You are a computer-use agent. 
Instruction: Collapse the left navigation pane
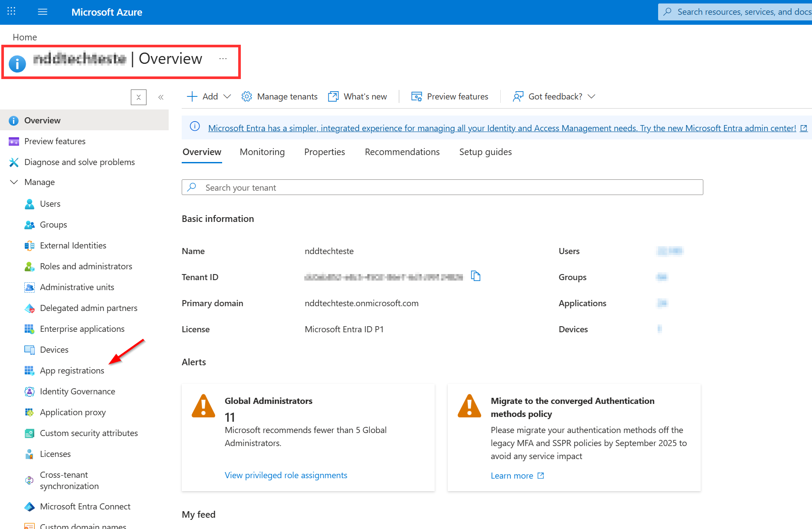tap(161, 97)
